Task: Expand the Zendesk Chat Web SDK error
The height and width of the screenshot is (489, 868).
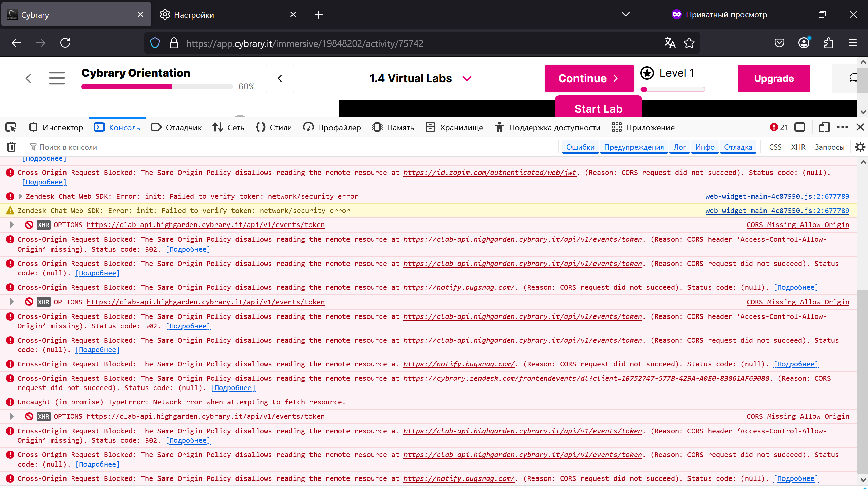Action: coord(21,196)
